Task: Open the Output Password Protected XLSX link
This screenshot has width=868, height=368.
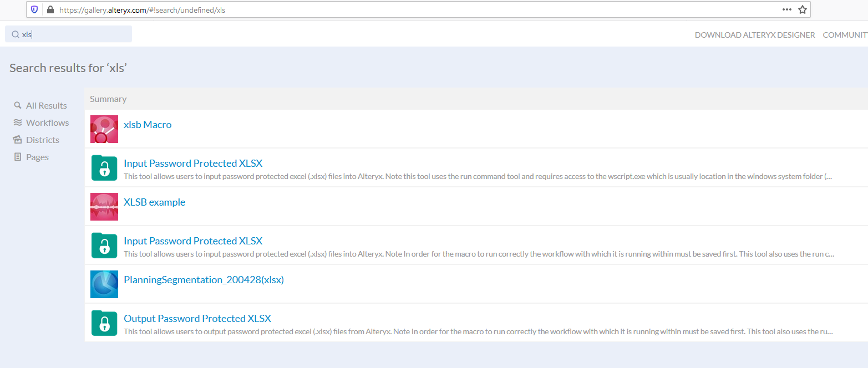Action: click(197, 319)
